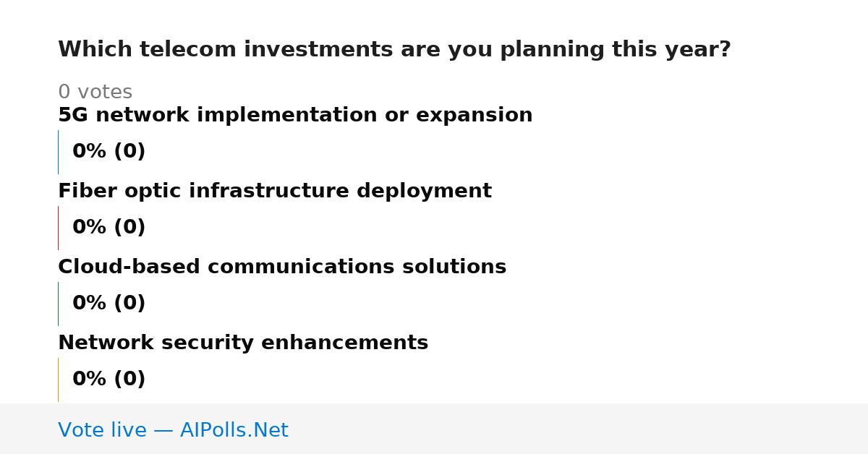Click the 0% (0) result under 5G network
This screenshot has width=868, height=454.
(109, 152)
